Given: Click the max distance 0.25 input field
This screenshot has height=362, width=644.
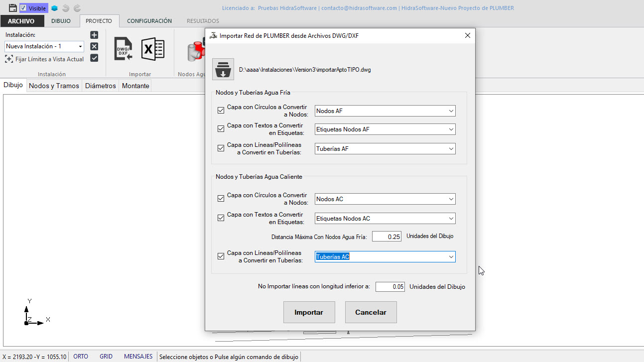Looking at the screenshot, I should click(386, 237).
